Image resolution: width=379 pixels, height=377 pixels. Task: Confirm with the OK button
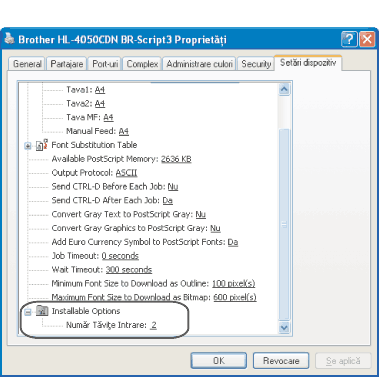(219, 361)
